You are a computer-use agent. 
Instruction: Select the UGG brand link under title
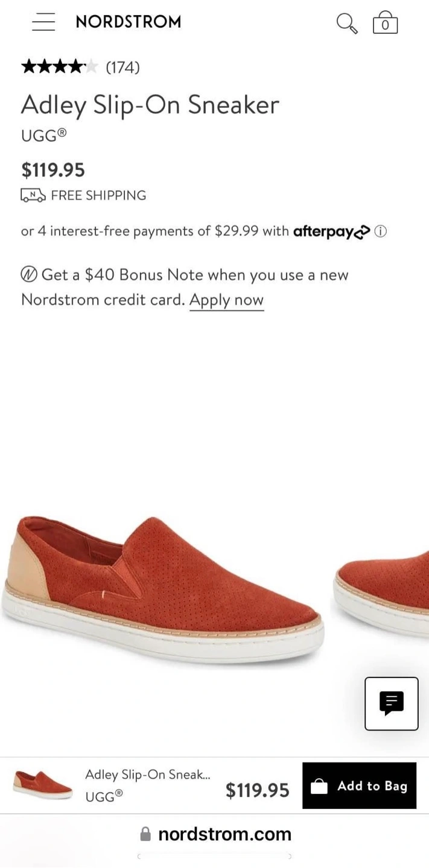pyautogui.click(x=43, y=135)
